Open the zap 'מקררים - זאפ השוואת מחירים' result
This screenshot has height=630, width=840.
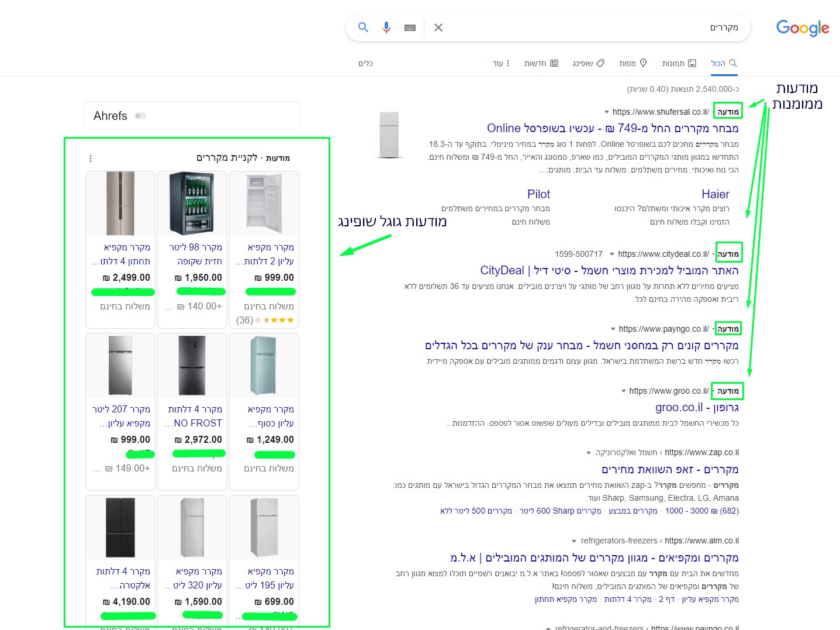coord(670,469)
